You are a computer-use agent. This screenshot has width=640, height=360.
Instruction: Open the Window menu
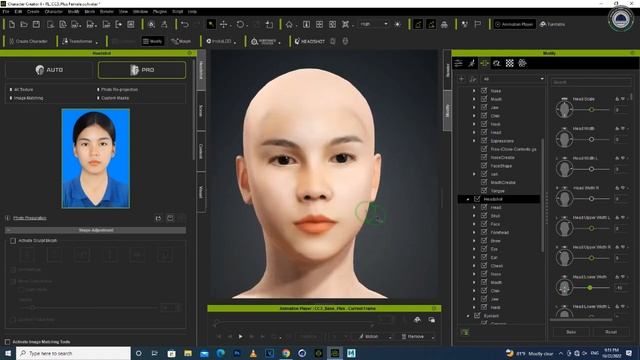(x=140, y=11)
